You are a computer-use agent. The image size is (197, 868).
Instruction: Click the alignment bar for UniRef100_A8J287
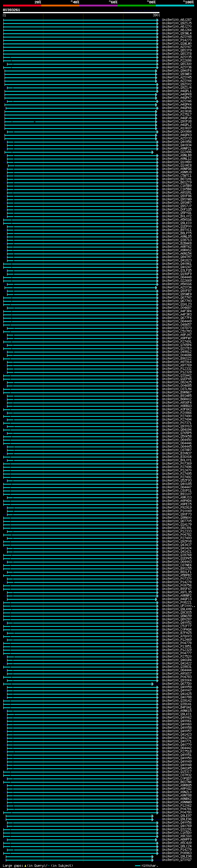[81, 20]
